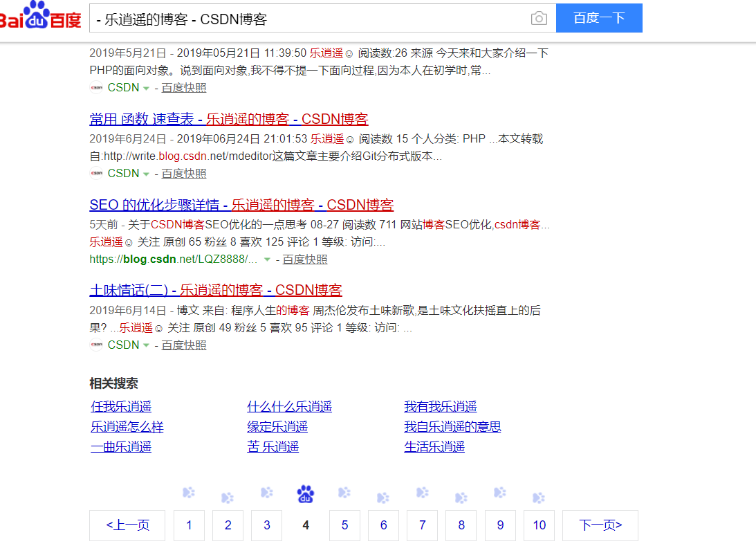
Task: Open result 土味情话(二) - 乐逍遥的博客
Action: (216, 290)
